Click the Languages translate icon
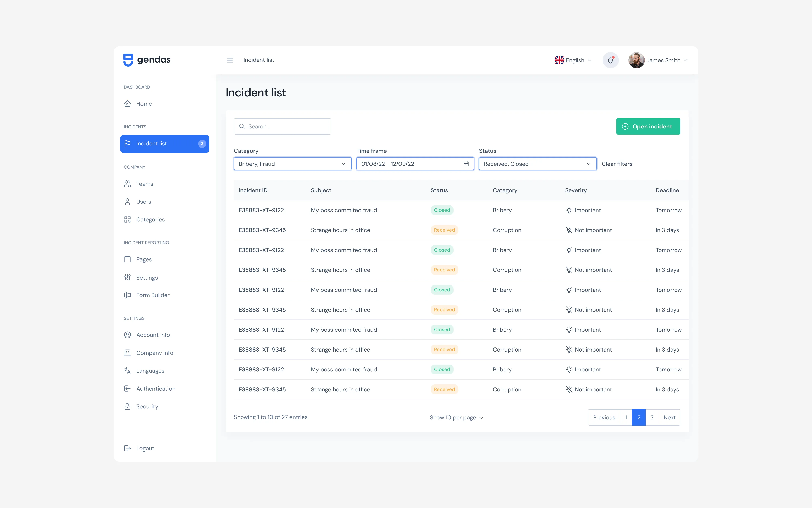 pyautogui.click(x=127, y=371)
